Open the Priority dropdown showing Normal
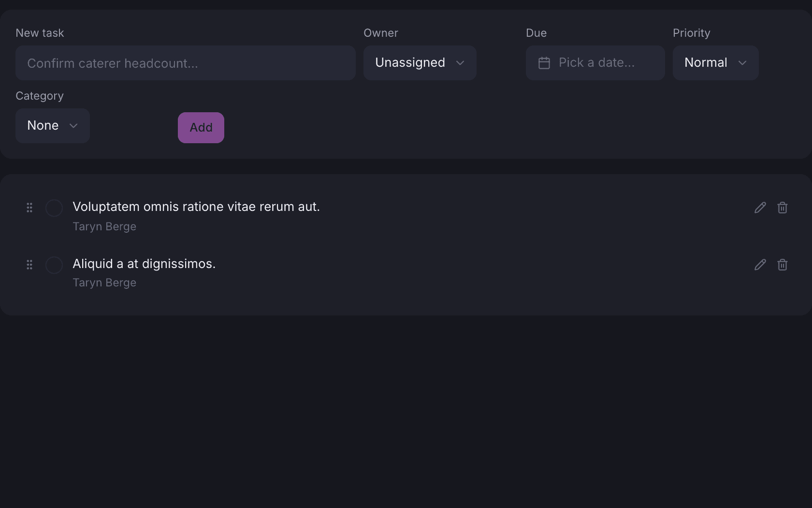The width and height of the screenshot is (812, 508). point(716,63)
